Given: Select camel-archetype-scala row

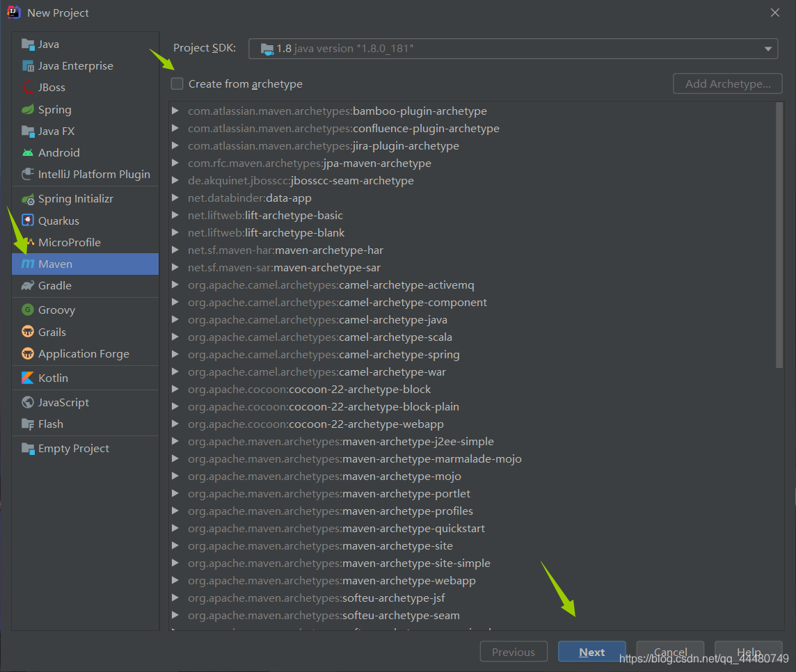Looking at the screenshot, I should tap(472, 337).
